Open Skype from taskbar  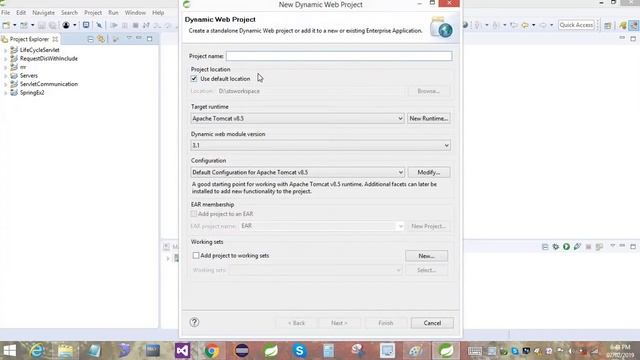(x=299, y=350)
